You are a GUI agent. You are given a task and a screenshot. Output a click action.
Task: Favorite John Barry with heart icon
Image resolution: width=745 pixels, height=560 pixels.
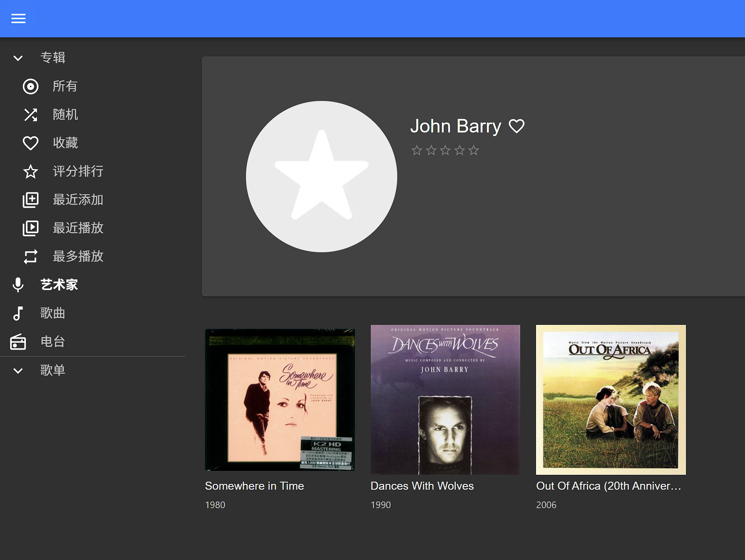[x=517, y=126]
